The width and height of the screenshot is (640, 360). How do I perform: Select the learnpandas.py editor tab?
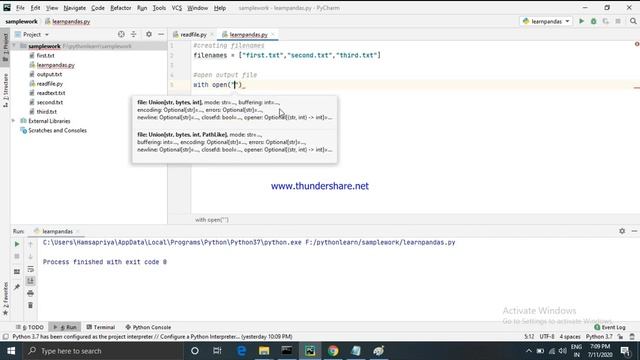248,35
